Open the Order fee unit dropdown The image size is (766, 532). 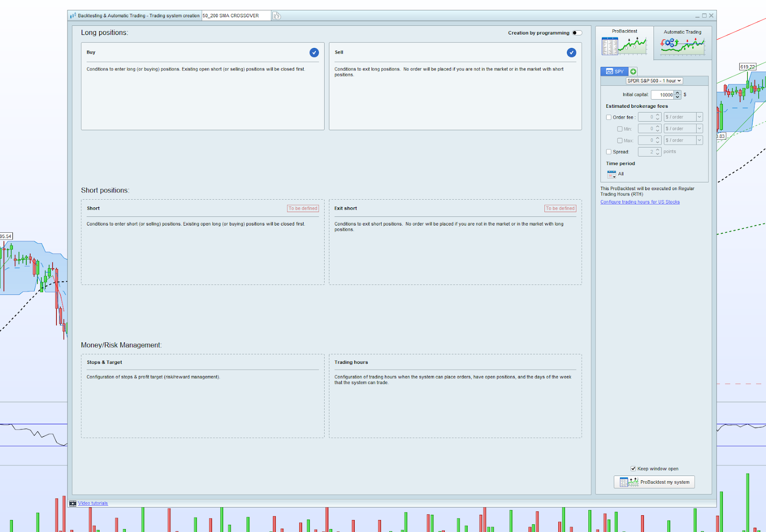point(683,117)
